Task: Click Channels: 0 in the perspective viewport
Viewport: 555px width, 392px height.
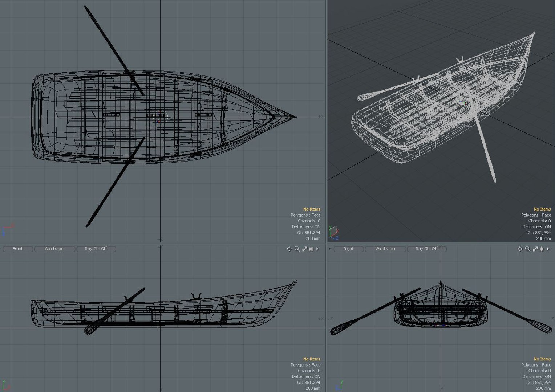Action: (x=540, y=221)
